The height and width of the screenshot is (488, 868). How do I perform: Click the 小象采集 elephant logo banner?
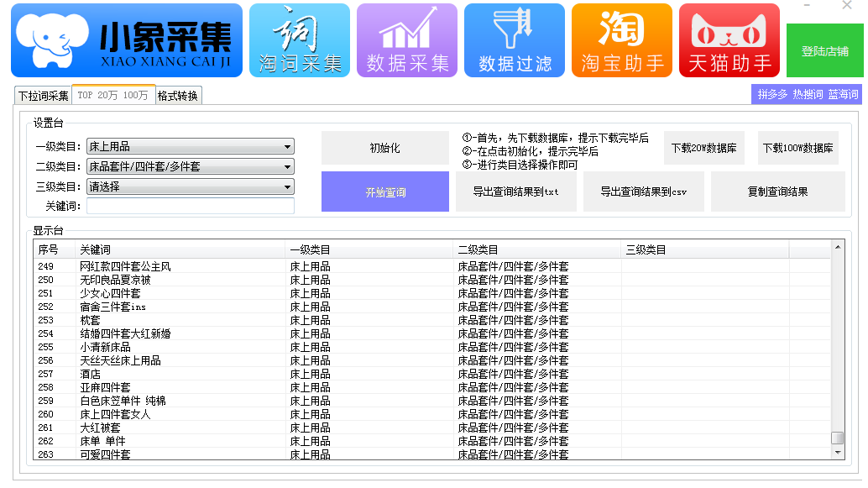pos(127,40)
